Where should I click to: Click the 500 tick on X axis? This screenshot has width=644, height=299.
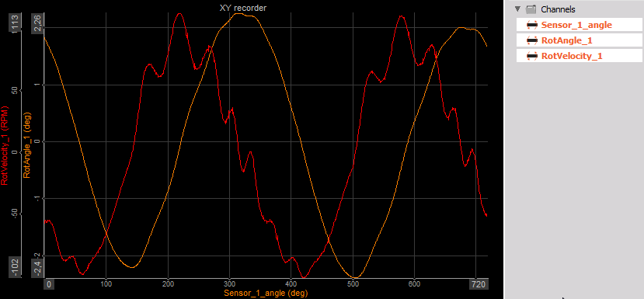tap(353, 283)
